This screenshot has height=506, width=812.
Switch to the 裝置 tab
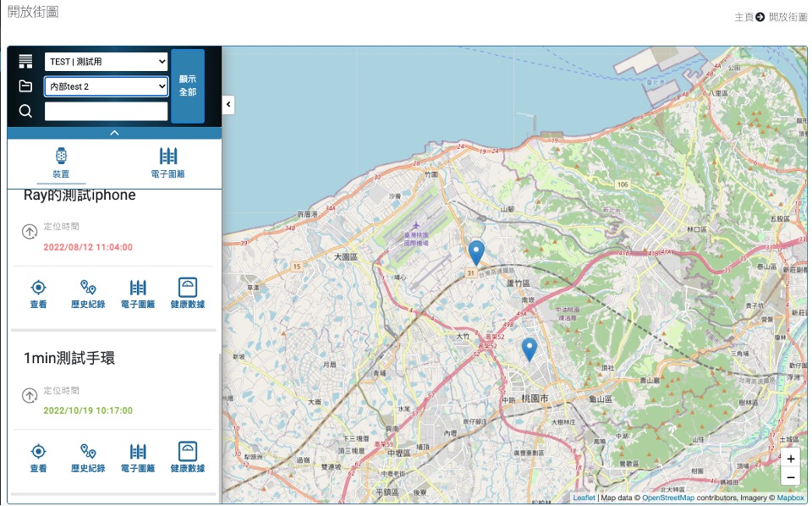point(61,163)
